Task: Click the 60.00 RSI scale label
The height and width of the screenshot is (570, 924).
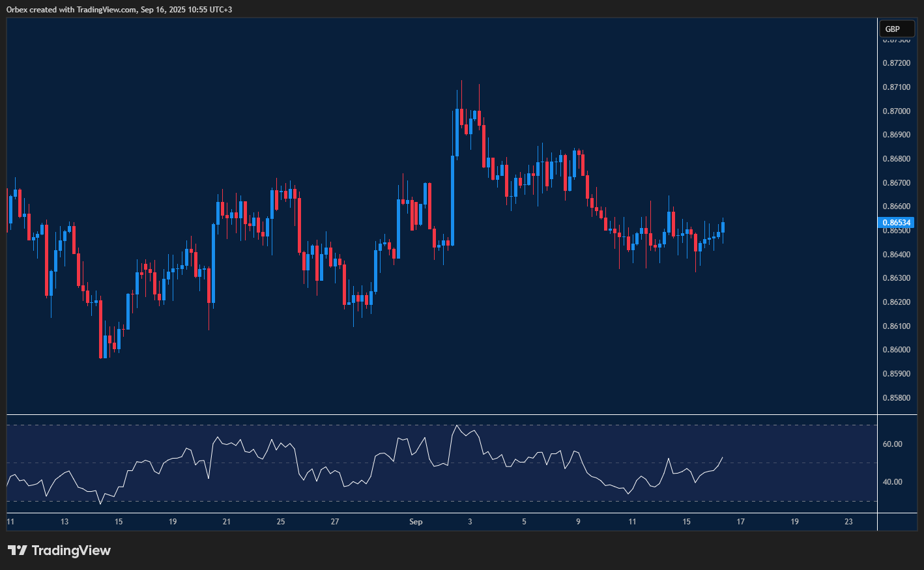Action: (892, 444)
